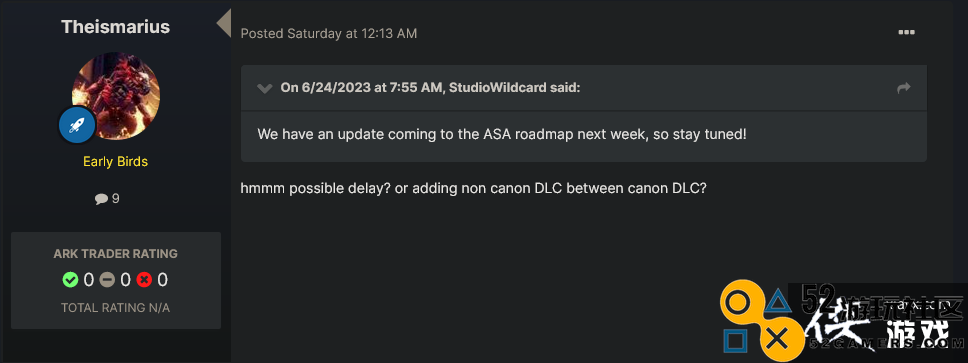
Task: Click the ARK TRADER RATING heading
Action: (x=115, y=254)
